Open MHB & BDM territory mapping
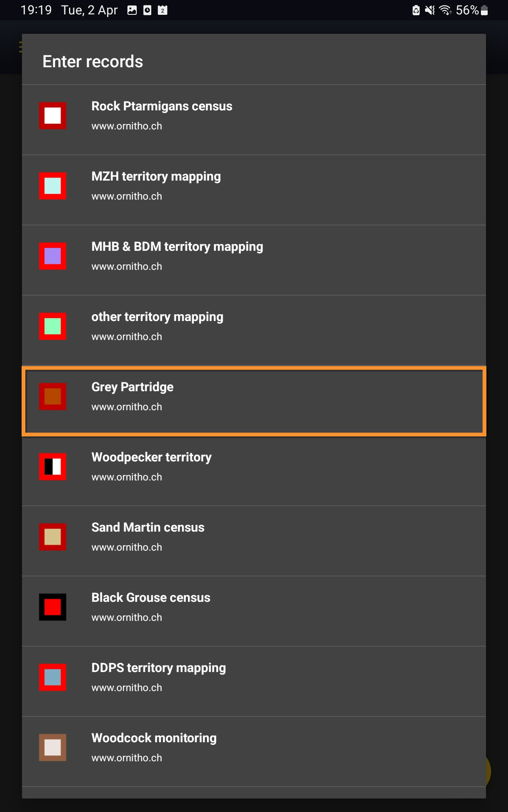The width and height of the screenshot is (508, 812). click(x=254, y=256)
